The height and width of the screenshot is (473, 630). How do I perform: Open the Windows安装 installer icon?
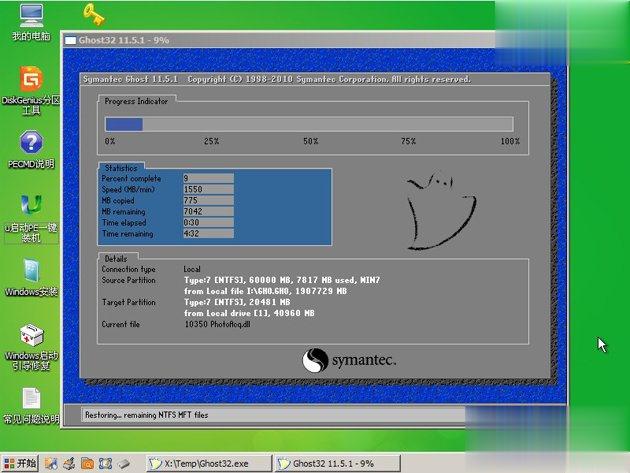point(31,278)
